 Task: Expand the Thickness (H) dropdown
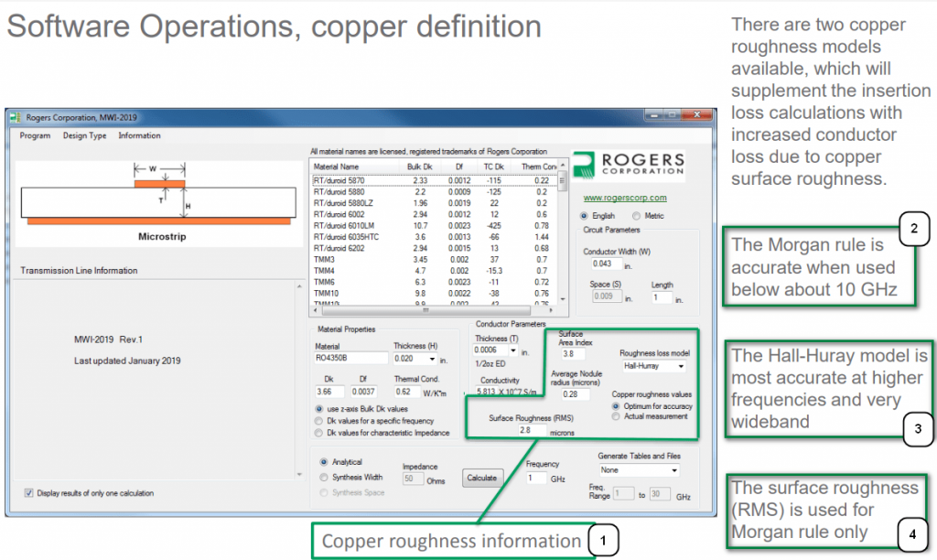[432, 359]
